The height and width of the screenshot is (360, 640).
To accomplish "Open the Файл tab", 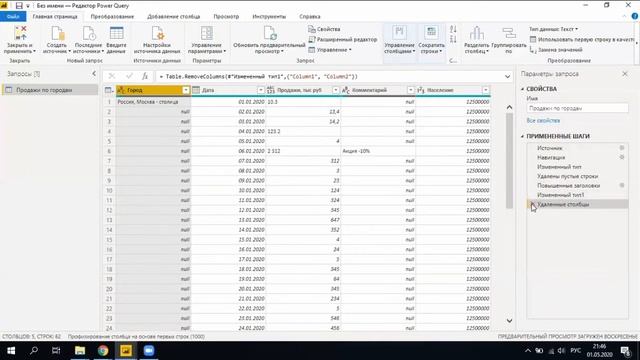I will [x=13, y=16].
